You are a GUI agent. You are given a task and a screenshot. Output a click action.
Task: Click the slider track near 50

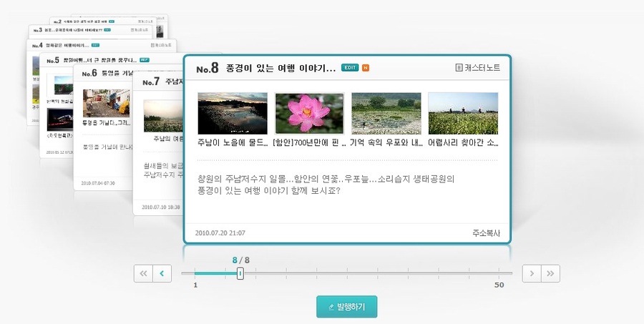point(499,273)
